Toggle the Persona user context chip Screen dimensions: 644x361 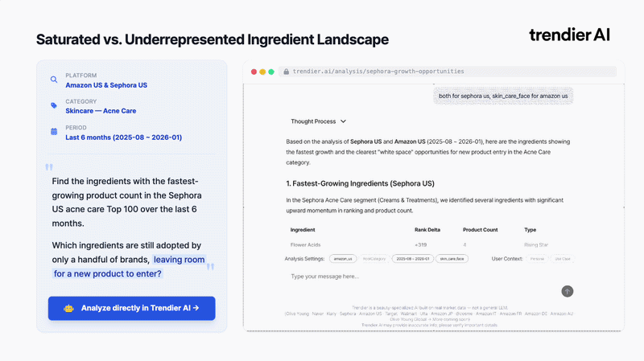pos(537,259)
